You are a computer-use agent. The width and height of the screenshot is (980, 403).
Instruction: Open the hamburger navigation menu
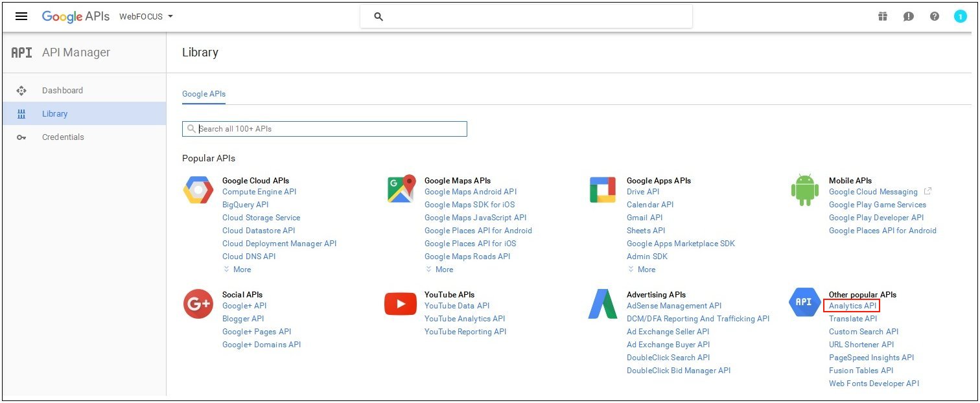click(x=21, y=16)
